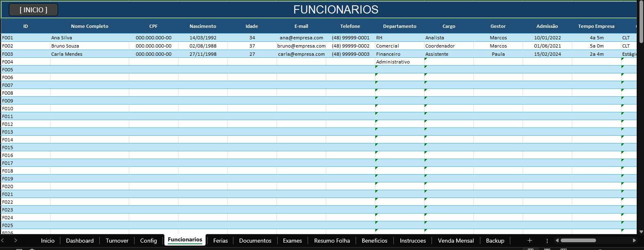Viewport: 644px width, 250px height.
Task: Click the bruno@empresa.com email cell
Action: 301,46
